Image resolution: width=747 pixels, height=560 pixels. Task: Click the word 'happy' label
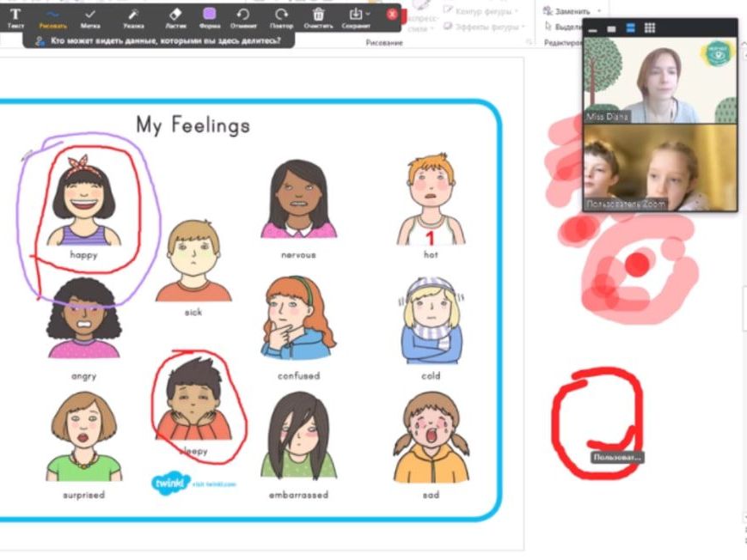click(x=84, y=255)
